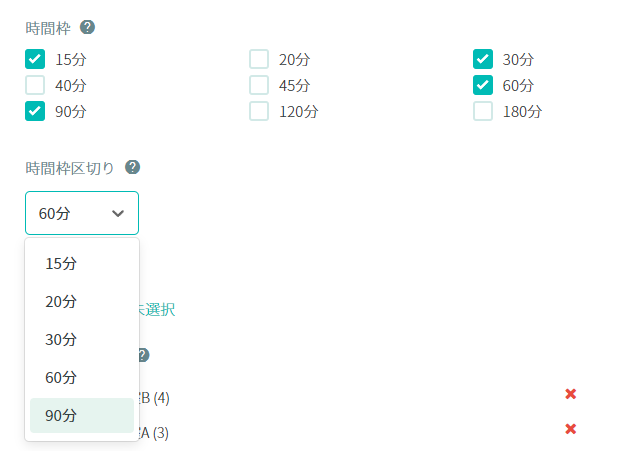Enable the 120分 time slot
This screenshot has width=617, height=451.
tap(259, 111)
